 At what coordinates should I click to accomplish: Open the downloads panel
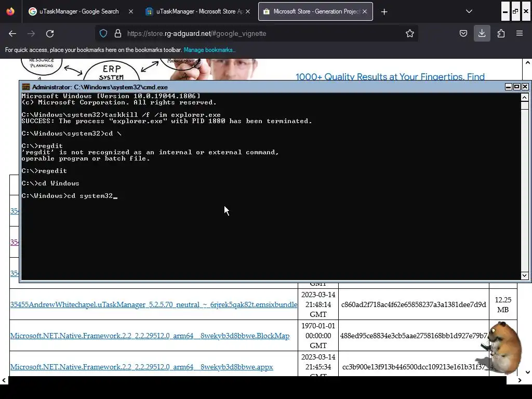482,33
